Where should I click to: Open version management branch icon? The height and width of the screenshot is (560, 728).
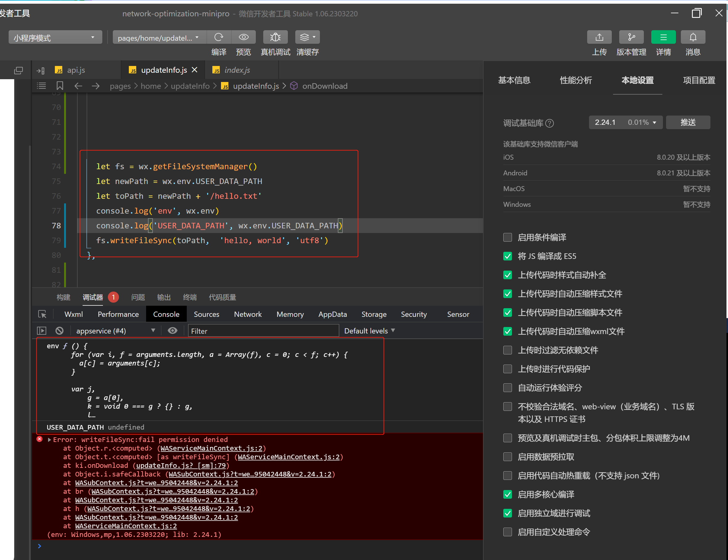[631, 37]
